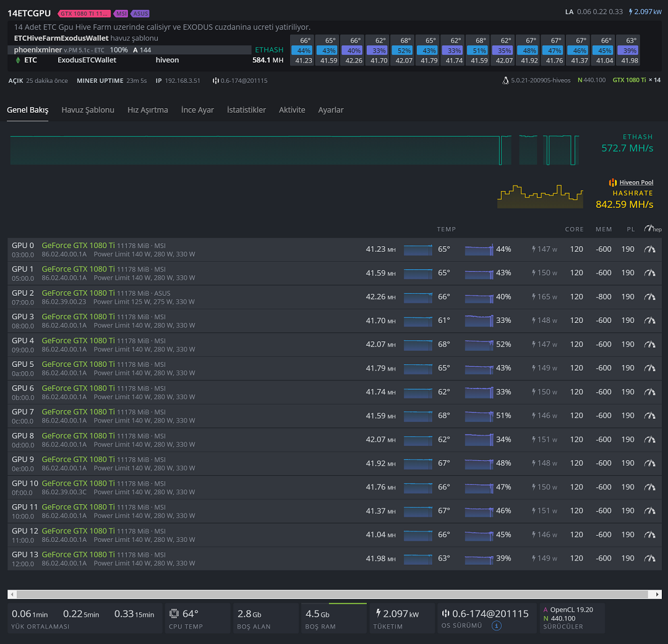Click the IP address 192.168.3.51
Viewport: 668px width, 644px height.
(x=182, y=80)
